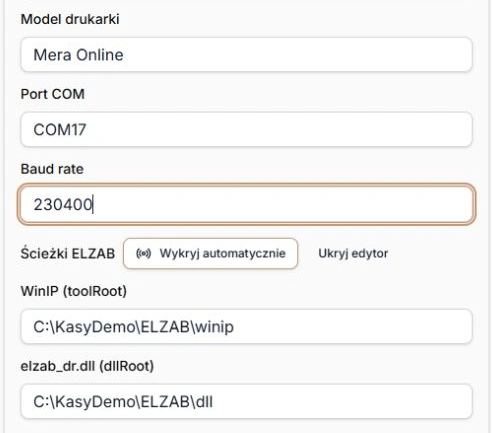This screenshot has height=433, width=492.
Task: Place cursor in C:\KasyDemo\ELZAB\winip path text
Action: pyautogui.click(x=133, y=327)
